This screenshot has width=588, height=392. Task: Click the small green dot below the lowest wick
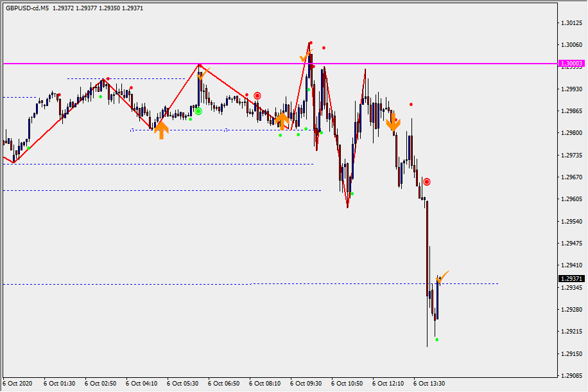point(437,339)
